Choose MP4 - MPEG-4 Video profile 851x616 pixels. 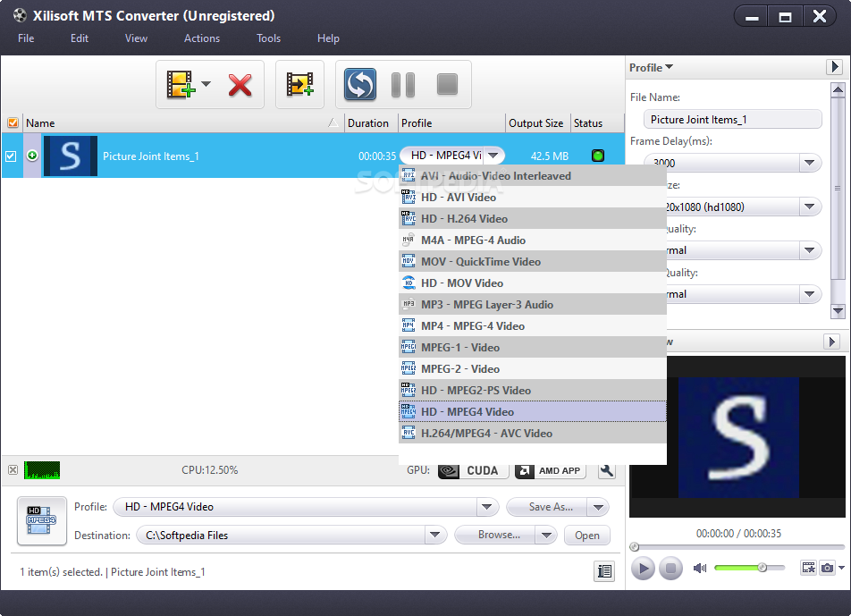coord(533,326)
